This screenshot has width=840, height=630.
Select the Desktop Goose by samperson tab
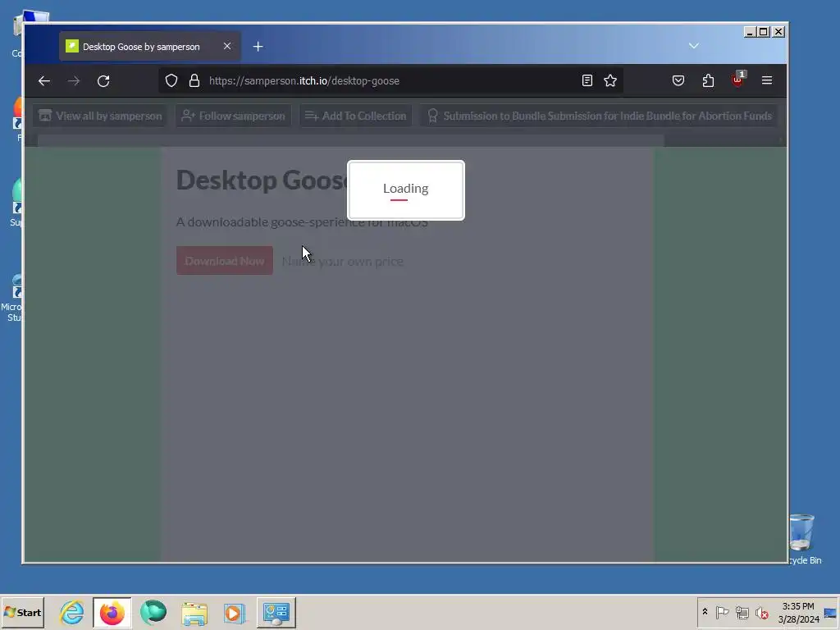(149, 47)
